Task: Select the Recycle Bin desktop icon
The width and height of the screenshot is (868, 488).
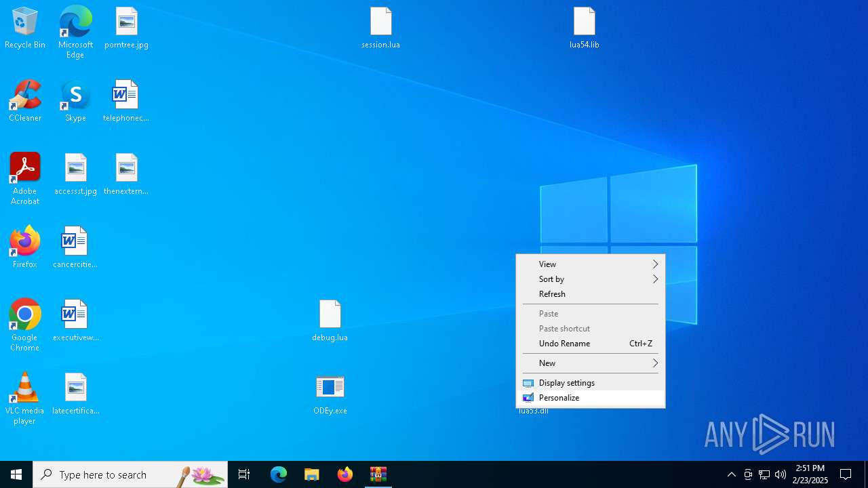Action: (x=25, y=28)
